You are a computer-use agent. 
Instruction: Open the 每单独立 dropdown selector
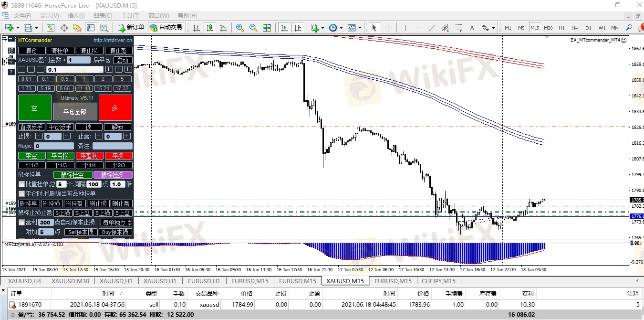(x=117, y=223)
